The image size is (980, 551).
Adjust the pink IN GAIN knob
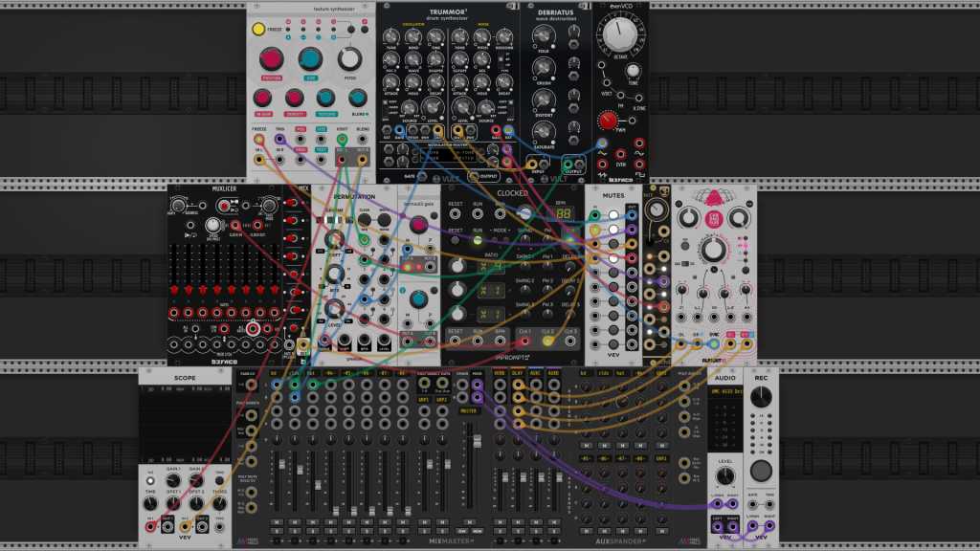[263, 98]
